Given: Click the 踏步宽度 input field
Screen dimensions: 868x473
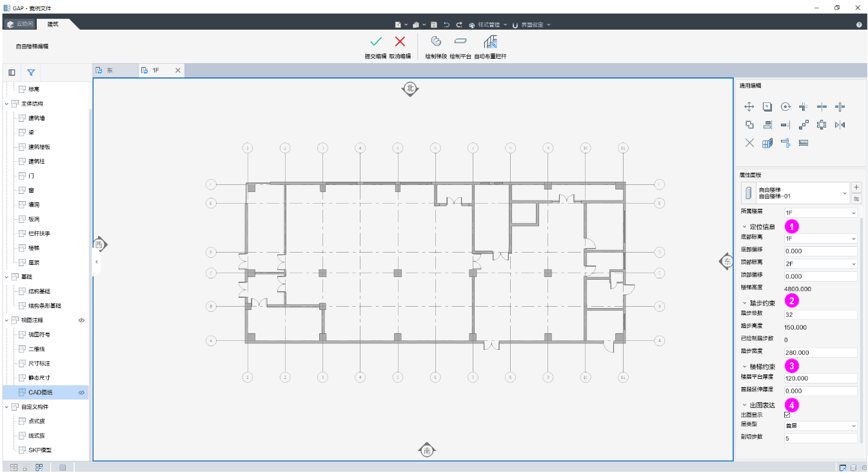Looking at the screenshot, I should pos(820,352).
